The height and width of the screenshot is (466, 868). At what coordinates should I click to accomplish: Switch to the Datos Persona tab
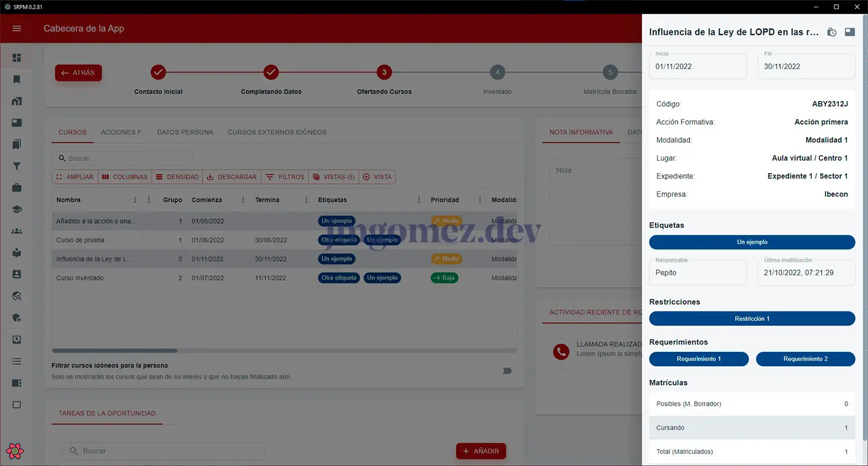pos(185,132)
